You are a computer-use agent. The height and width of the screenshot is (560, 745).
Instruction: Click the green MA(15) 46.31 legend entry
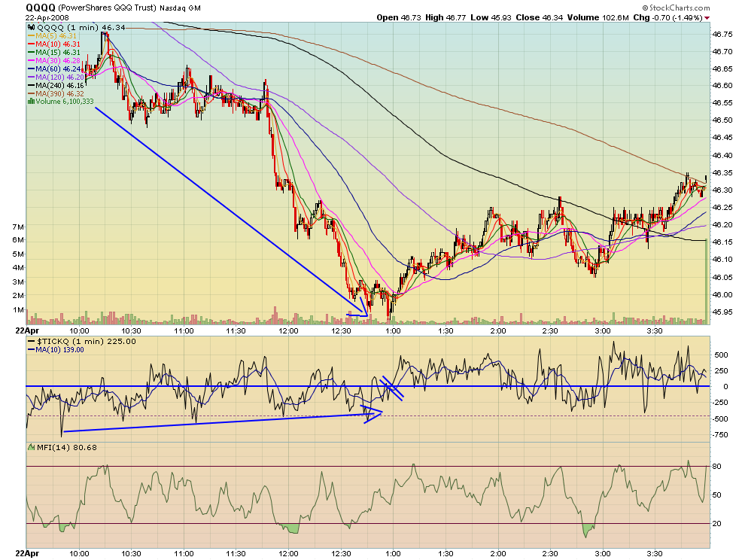click(x=58, y=52)
